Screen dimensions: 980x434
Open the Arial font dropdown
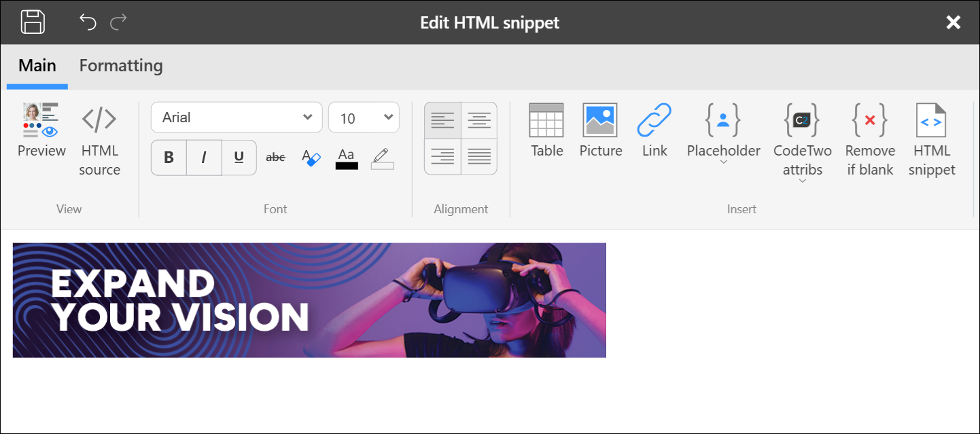(x=237, y=117)
